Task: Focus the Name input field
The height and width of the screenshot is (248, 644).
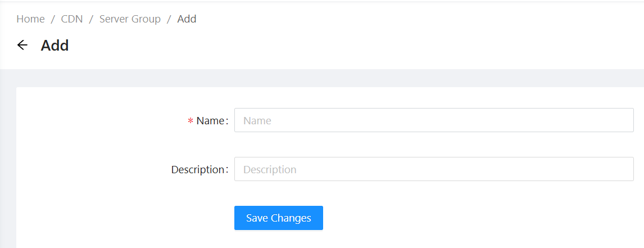Action: (433, 120)
